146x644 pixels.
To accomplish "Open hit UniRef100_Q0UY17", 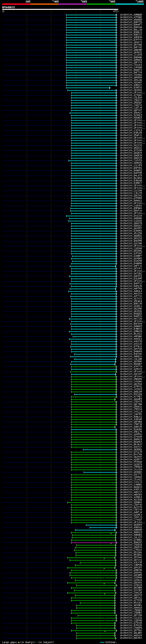I will [x=131, y=447].
